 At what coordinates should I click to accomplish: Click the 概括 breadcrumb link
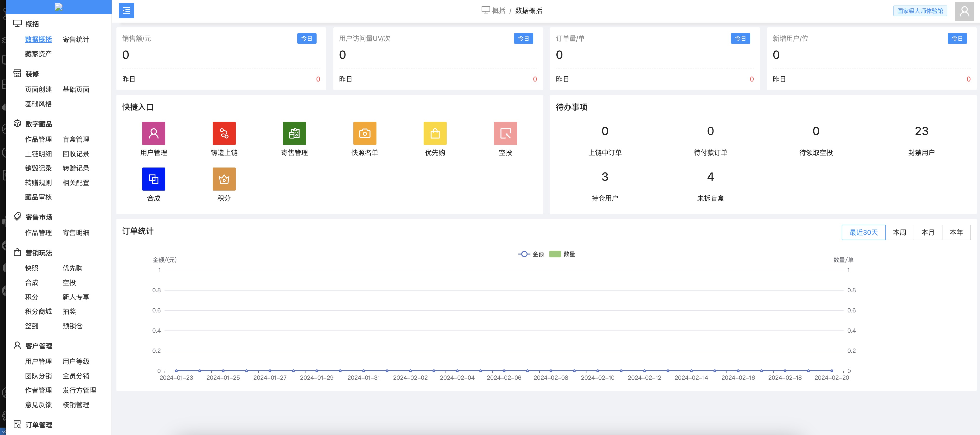click(x=499, y=11)
